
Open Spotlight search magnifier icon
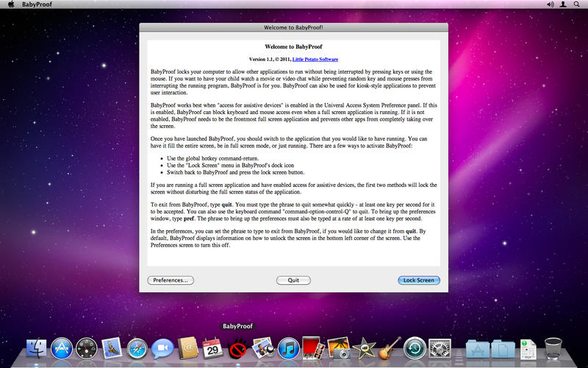[576, 4]
